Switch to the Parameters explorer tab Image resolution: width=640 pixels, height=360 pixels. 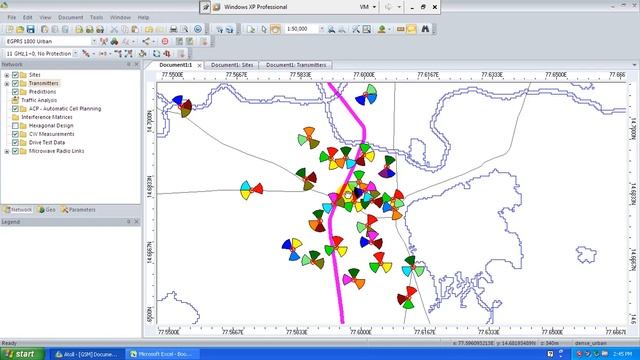(78, 210)
